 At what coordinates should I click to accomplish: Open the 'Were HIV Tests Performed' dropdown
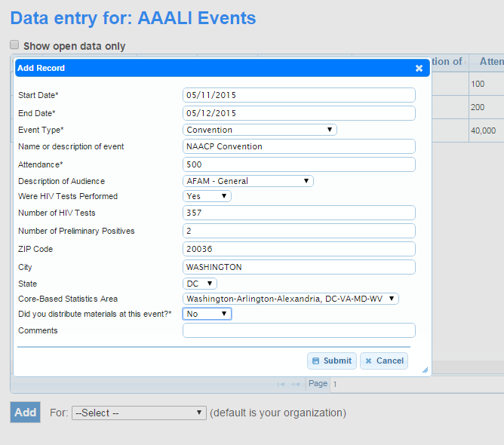click(207, 196)
